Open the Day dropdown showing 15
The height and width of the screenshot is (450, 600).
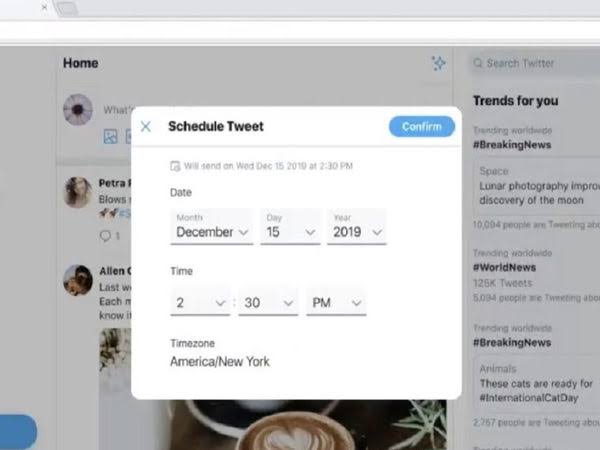(290, 227)
